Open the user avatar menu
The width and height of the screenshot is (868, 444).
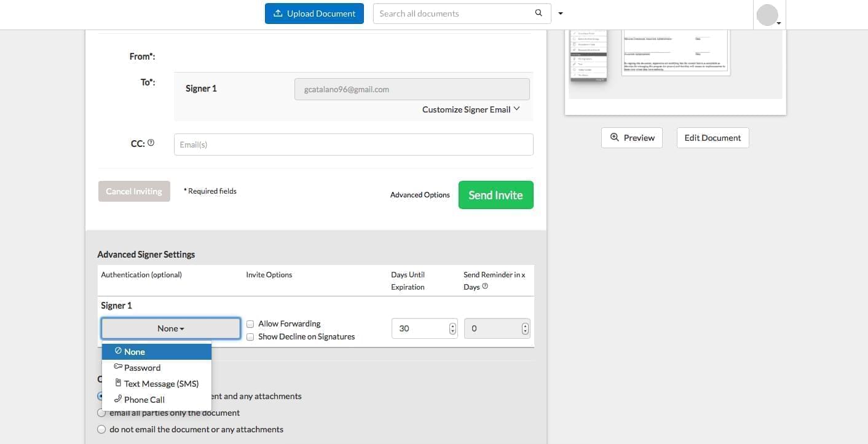pos(769,15)
